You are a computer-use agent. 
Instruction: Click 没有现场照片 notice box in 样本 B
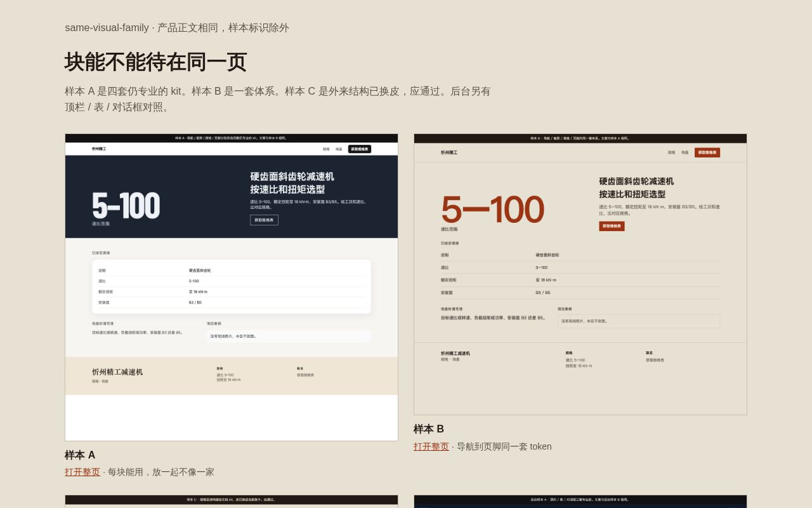(639, 321)
